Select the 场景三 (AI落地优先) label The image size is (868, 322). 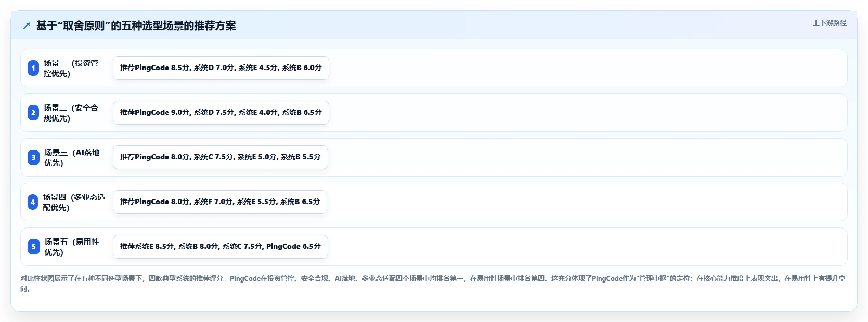(72, 157)
